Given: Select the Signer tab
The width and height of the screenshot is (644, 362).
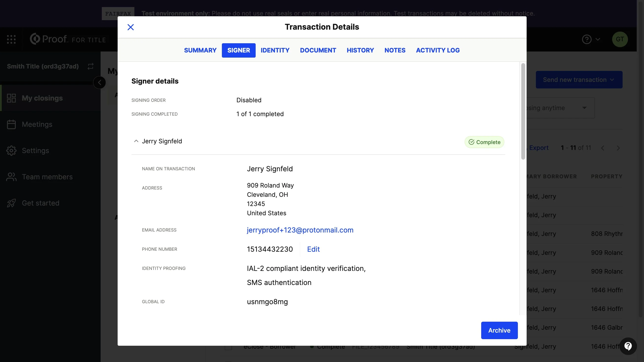Looking at the screenshot, I should [238, 50].
